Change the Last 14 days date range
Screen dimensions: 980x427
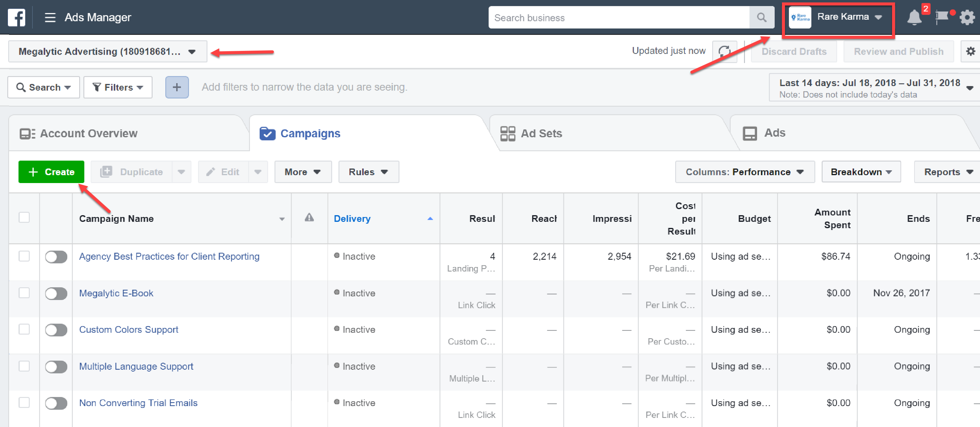(874, 88)
